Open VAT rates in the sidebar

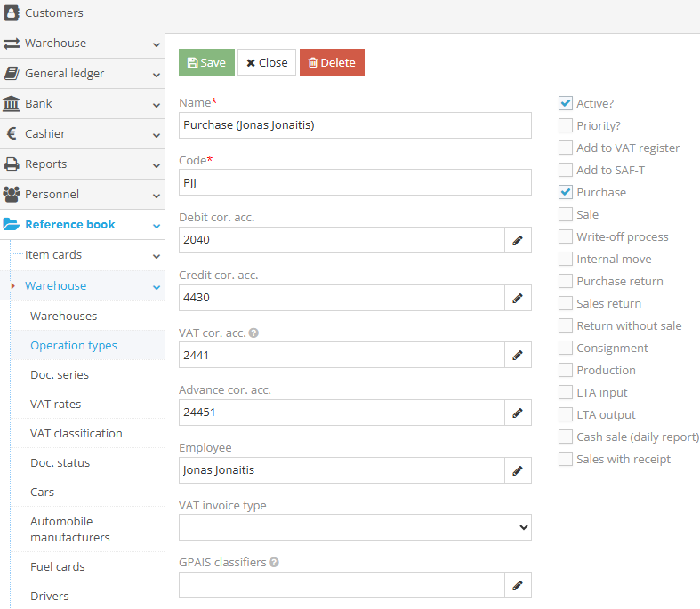(x=55, y=404)
